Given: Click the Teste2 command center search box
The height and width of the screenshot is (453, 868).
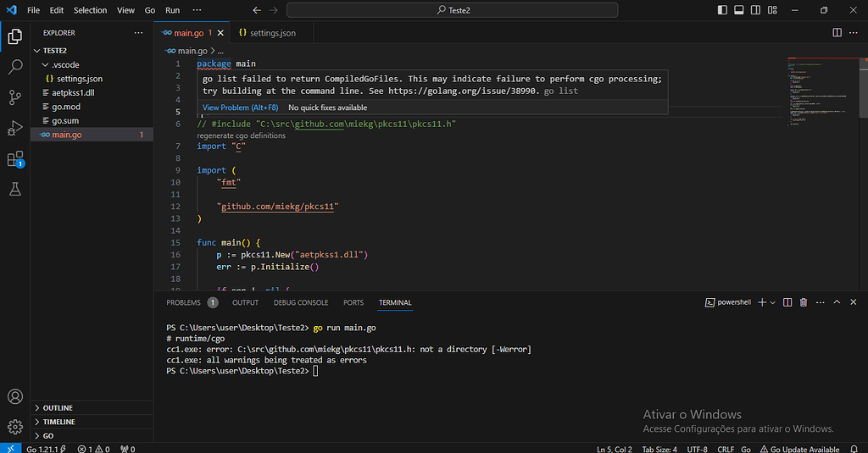Looking at the screenshot, I should [x=453, y=10].
